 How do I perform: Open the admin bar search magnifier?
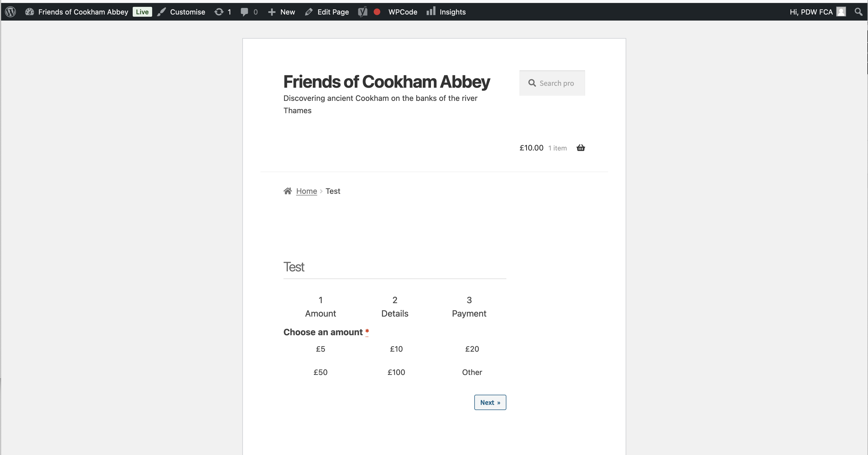tap(859, 12)
